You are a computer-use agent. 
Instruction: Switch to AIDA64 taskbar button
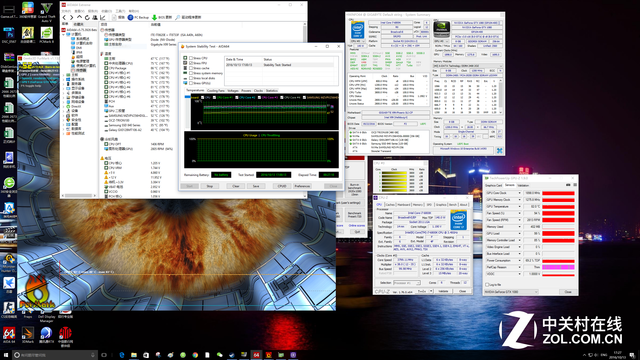point(256,355)
